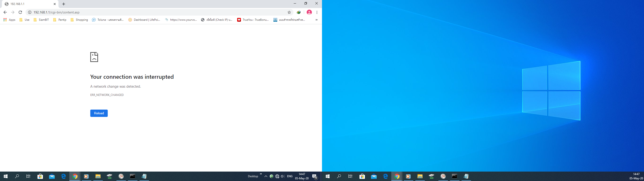Switch input language via ENG indicator
The width and height of the screenshot is (644, 181).
point(290,176)
